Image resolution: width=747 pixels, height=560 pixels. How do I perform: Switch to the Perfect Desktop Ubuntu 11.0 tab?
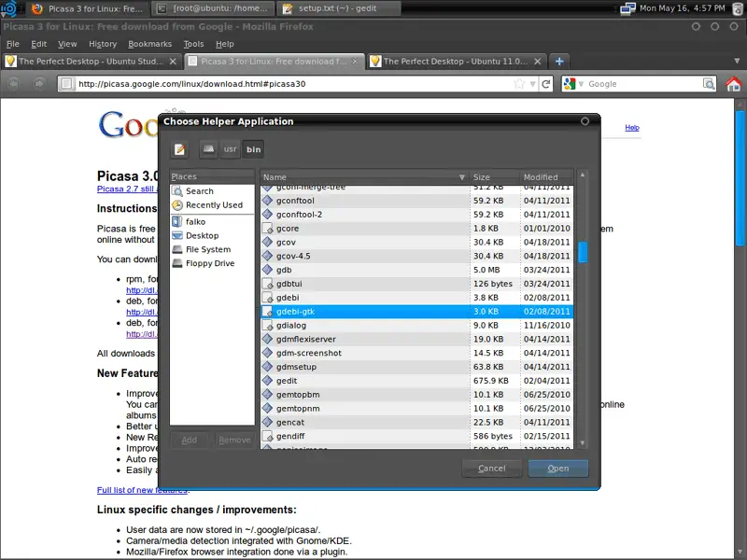(x=457, y=62)
